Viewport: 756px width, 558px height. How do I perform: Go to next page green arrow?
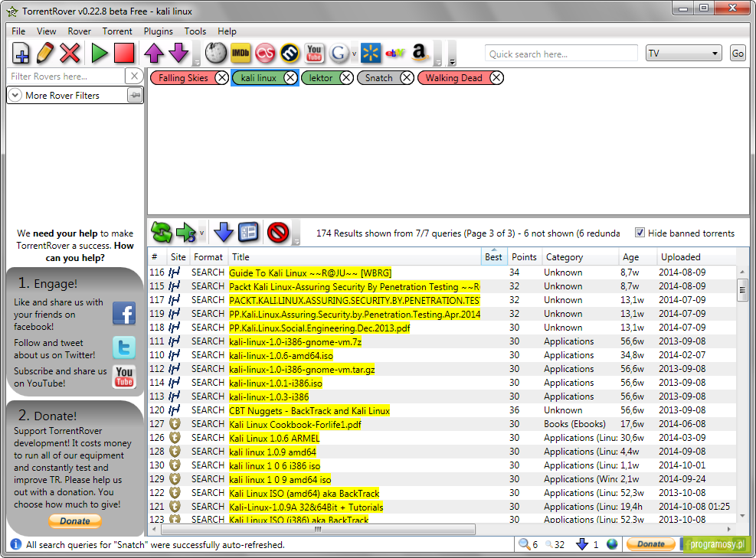186,233
